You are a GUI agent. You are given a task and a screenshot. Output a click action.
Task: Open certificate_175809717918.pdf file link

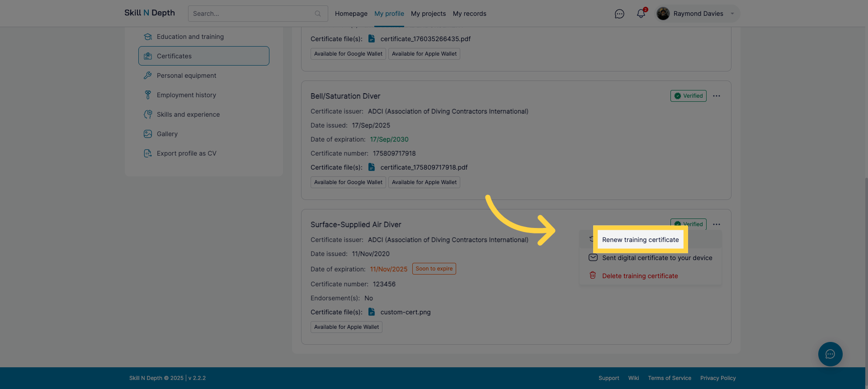point(424,167)
